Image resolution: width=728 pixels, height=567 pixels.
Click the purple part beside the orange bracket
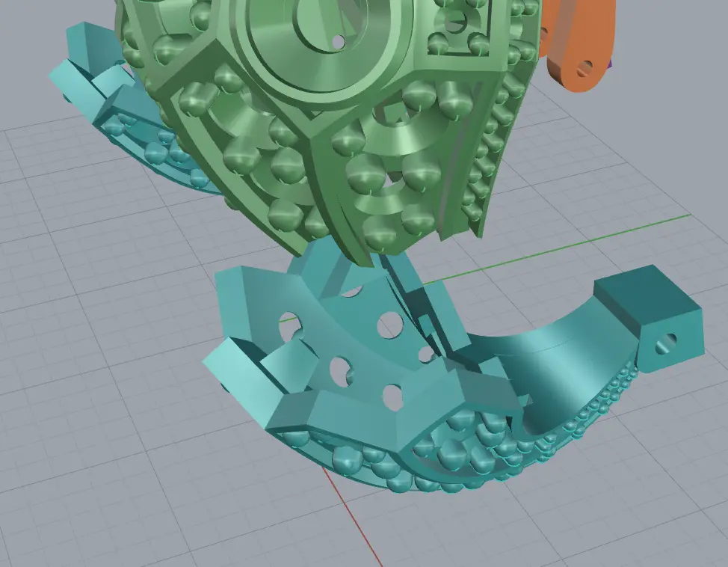pos(612,63)
